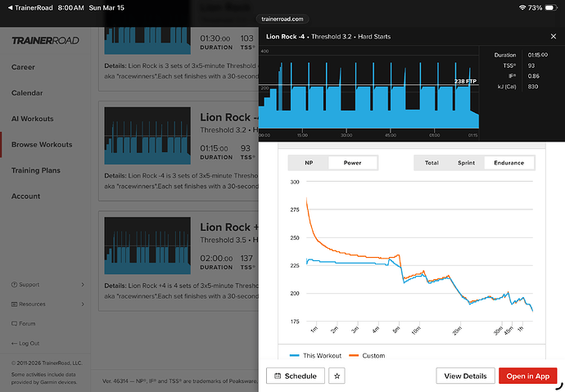The height and width of the screenshot is (392, 565).
Task: Select the NP toggle option
Action: 309,163
